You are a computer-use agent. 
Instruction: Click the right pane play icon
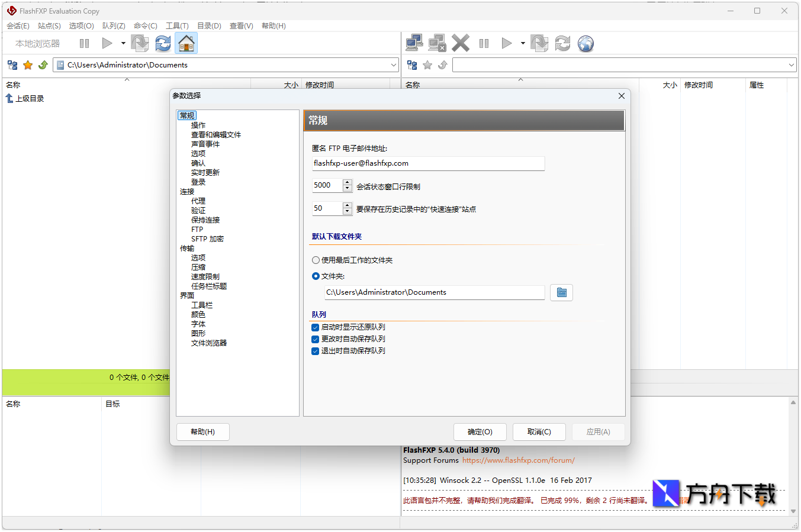click(507, 43)
